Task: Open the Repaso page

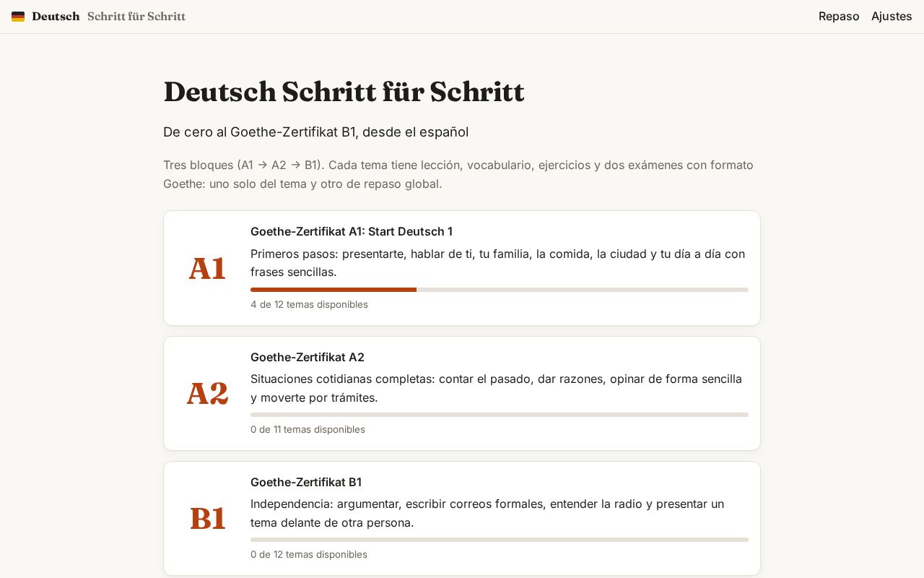Action: tap(839, 16)
